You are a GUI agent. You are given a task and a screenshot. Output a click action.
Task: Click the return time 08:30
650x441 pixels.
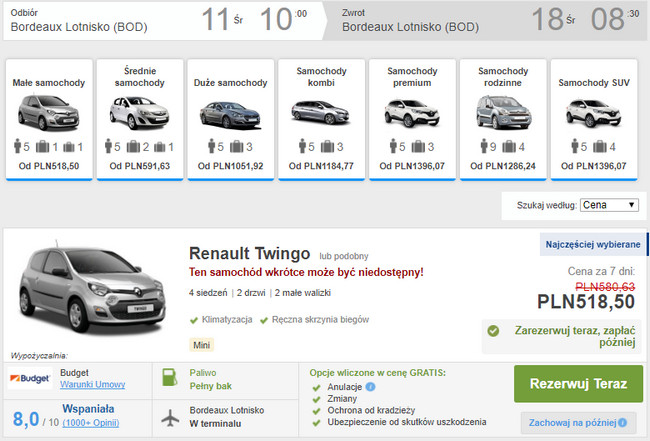coord(615,19)
